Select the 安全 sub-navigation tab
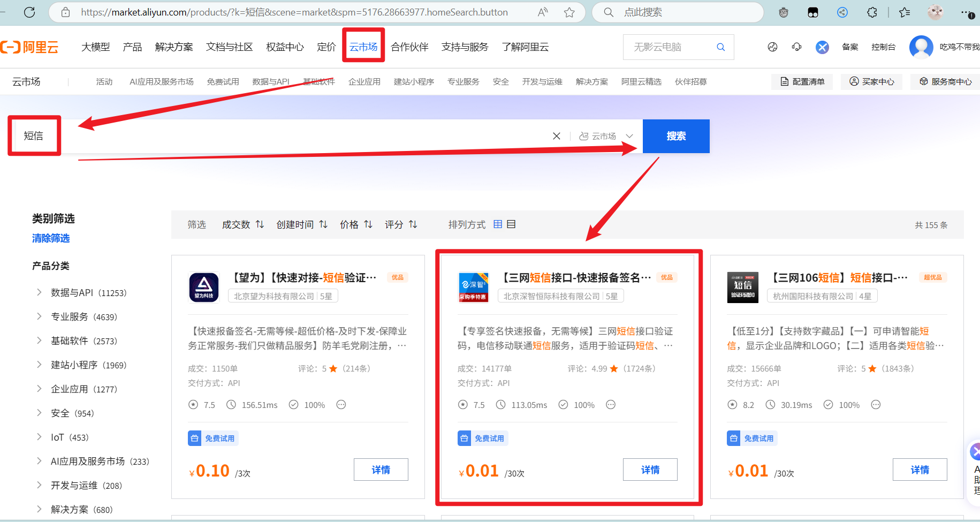This screenshot has height=522, width=980. point(501,82)
